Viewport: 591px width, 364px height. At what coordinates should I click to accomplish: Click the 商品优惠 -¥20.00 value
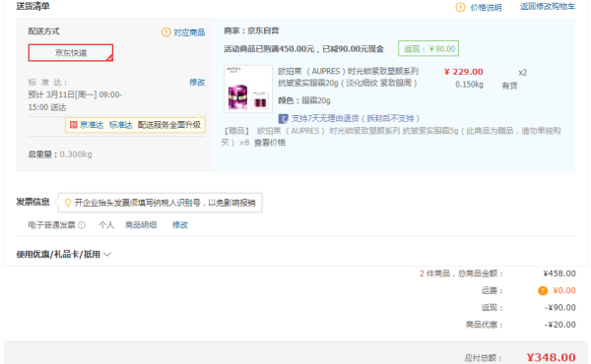[x=560, y=325]
